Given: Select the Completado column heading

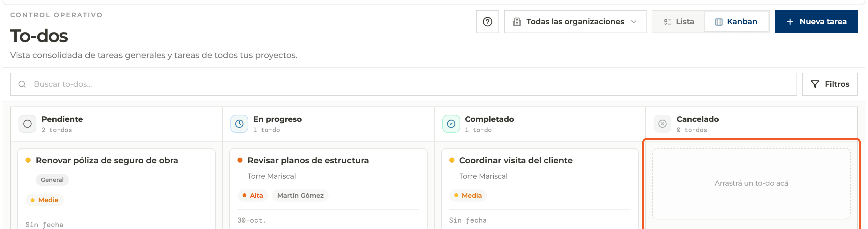Looking at the screenshot, I should [489, 119].
